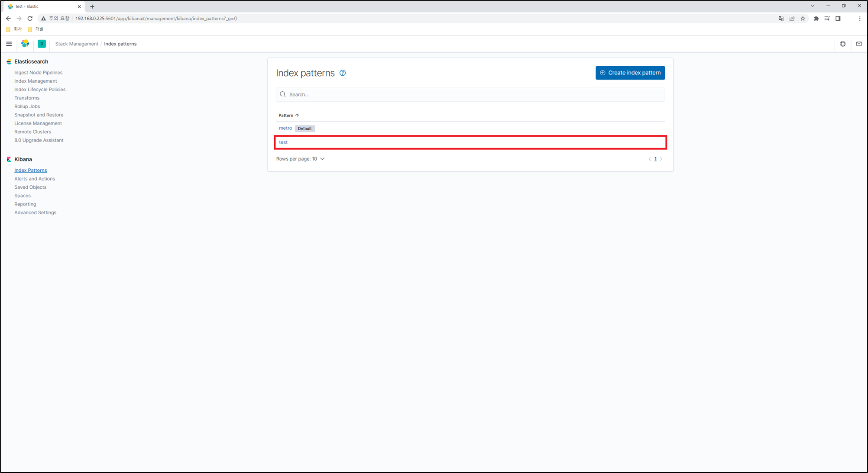Open the media control icon in Chrome toolbar

[x=827, y=19]
